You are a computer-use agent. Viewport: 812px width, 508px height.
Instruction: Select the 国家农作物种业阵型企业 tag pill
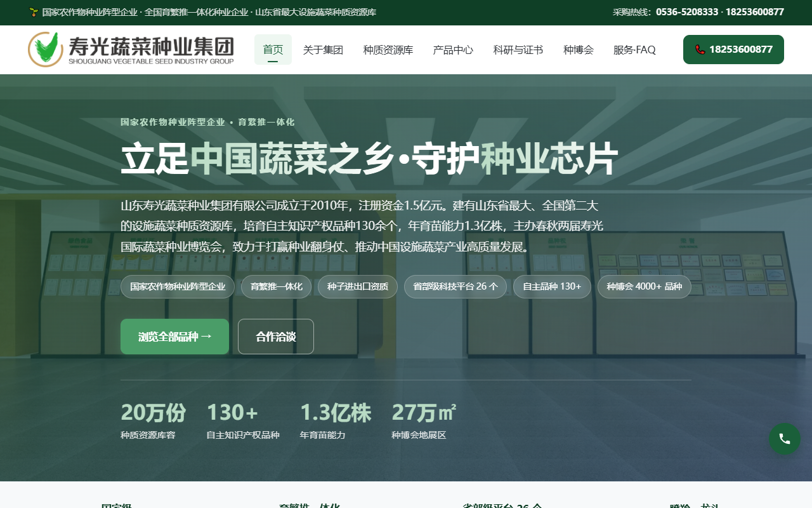click(x=178, y=286)
